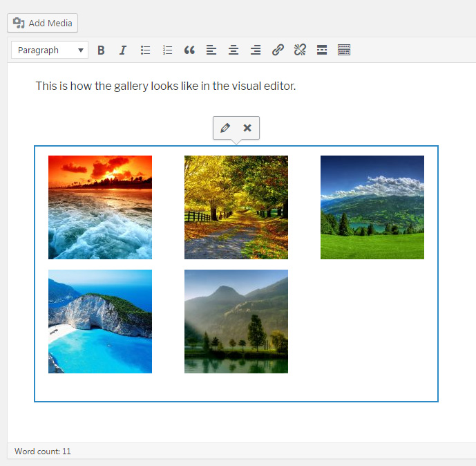Edit gallery with the pencil icon
476x466 pixels.
point(225,128)
